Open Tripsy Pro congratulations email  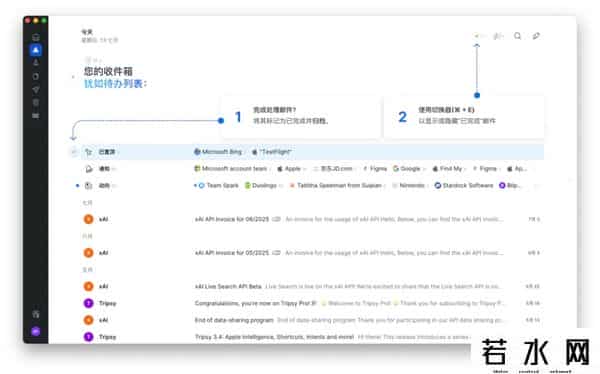coord(312,304)
